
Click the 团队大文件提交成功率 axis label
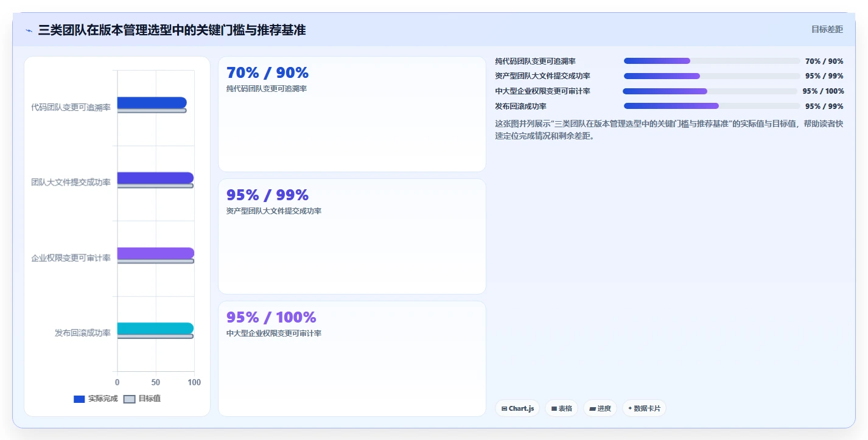pos(71,183)
